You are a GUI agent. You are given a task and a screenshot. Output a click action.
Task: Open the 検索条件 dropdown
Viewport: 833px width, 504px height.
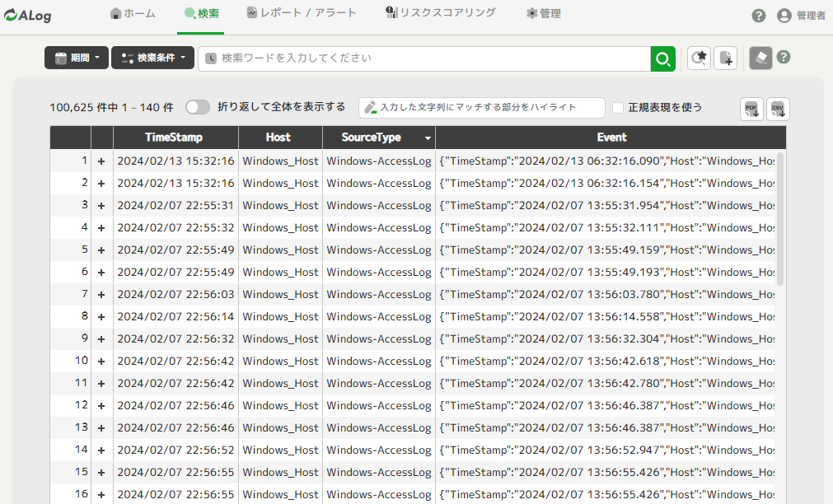coord(152,58)
